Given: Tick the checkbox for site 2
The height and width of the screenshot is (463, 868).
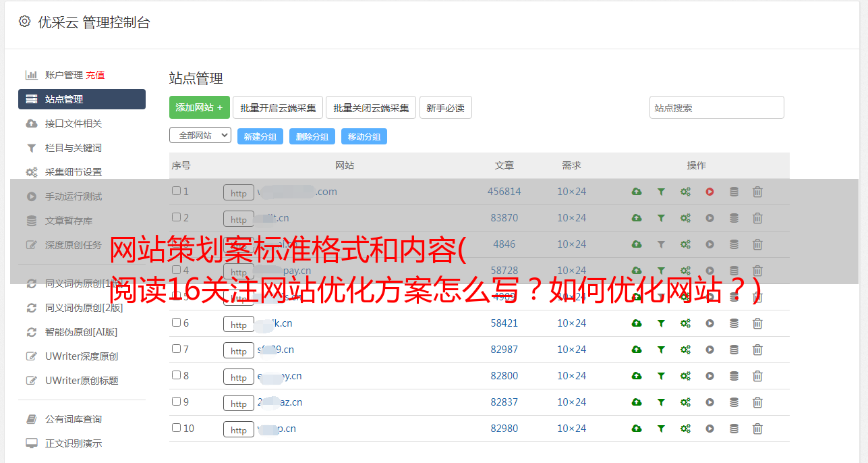Looking at the screenshot, I should [176, 217].
